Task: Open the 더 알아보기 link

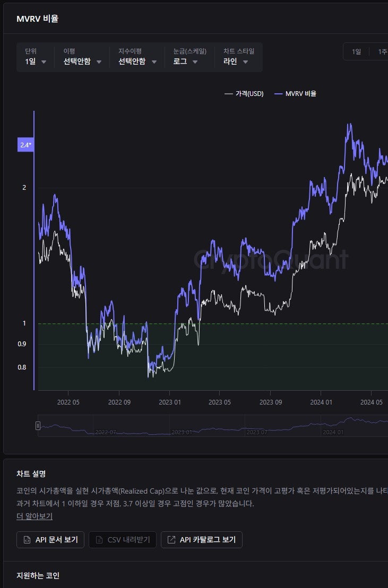Action: pyautogui.click(x=35, y=516)
